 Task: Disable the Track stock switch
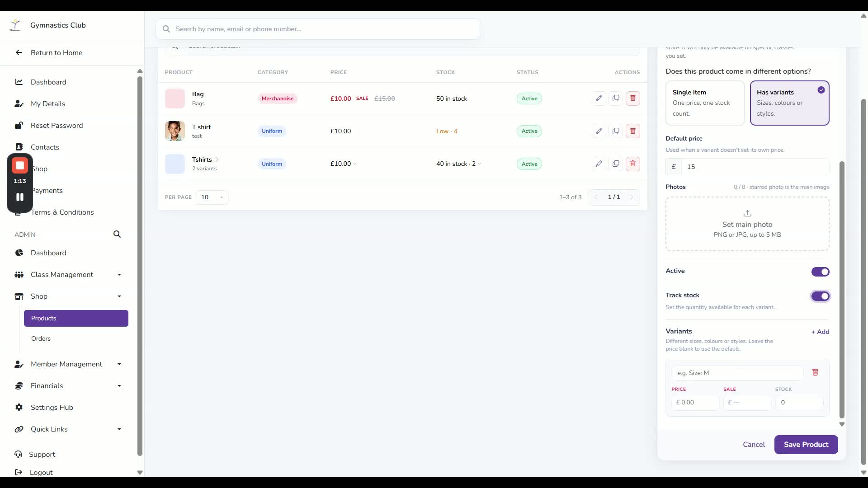820,296
